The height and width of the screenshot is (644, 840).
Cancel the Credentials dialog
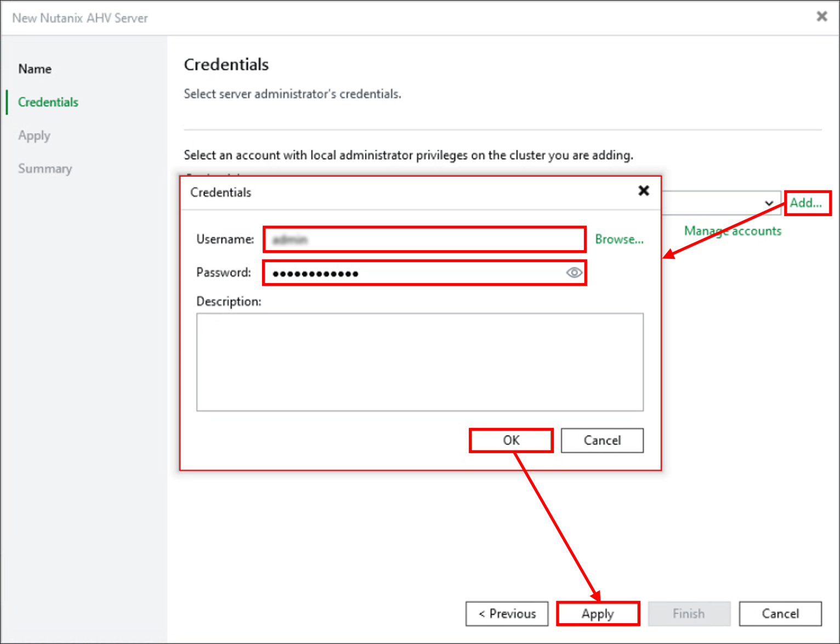pyautogui.click(x=602, y=440)
